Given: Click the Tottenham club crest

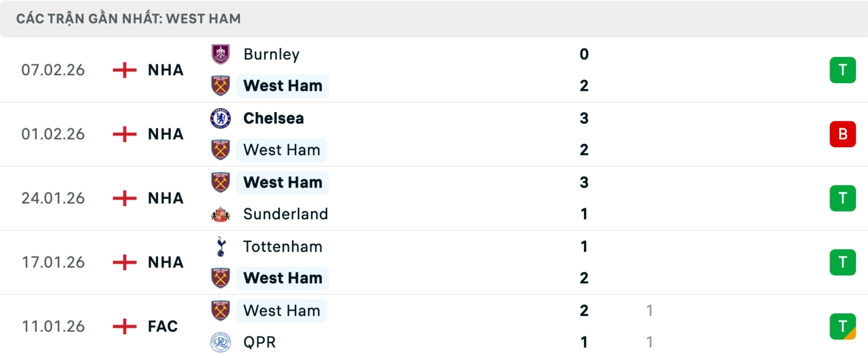Looking at the screenshot, I should [220, 247].
